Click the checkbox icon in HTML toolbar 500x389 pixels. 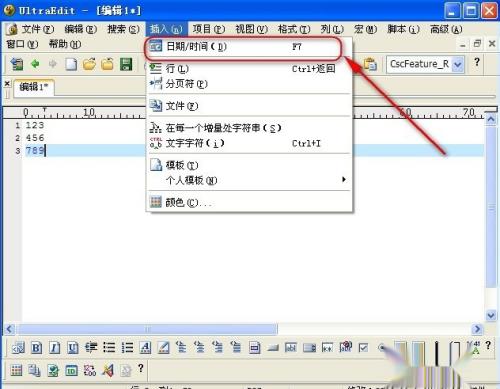pos(363,348)
